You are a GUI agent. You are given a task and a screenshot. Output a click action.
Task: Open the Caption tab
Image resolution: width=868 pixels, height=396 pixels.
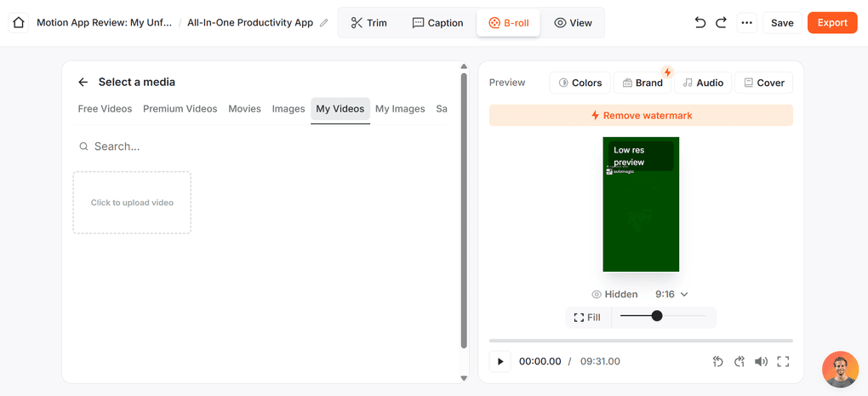(x=438, y=23)
